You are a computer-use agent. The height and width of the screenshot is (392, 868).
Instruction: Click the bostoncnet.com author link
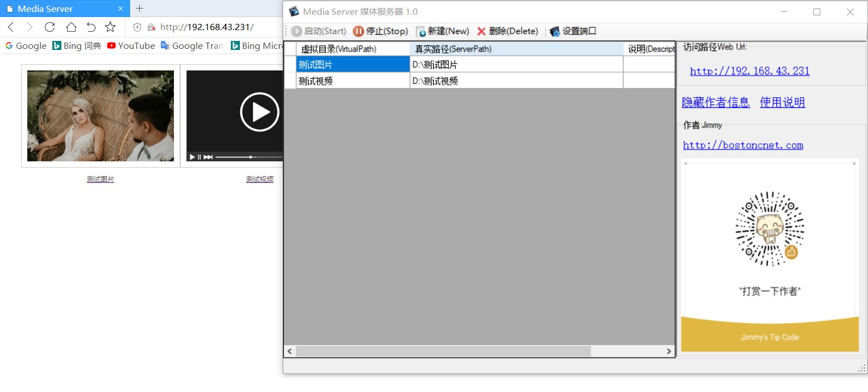pos(742,145)
